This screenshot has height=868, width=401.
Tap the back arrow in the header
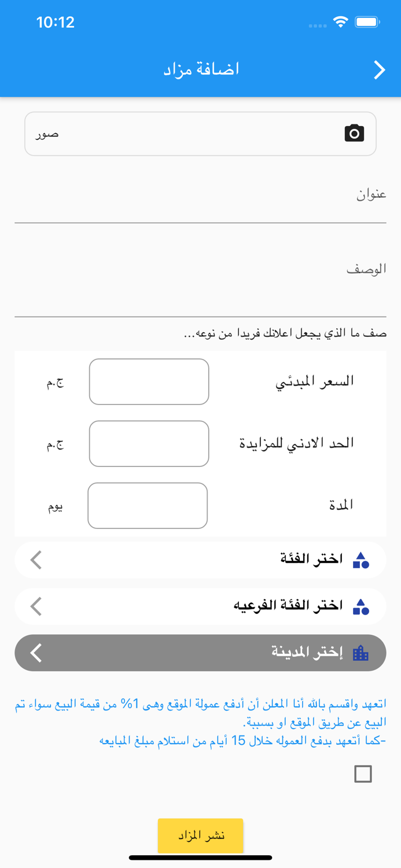380,69
